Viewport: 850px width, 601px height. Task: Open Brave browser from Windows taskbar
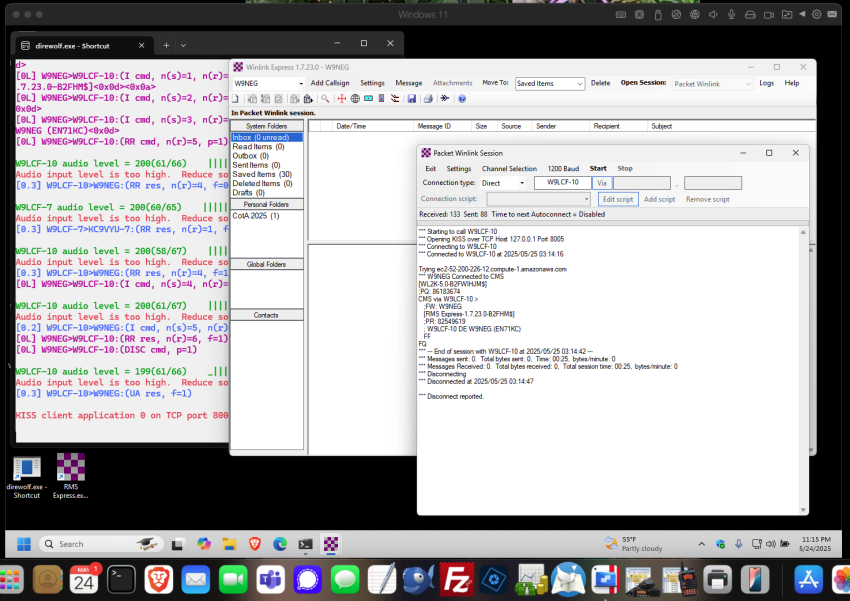[254, 544]
